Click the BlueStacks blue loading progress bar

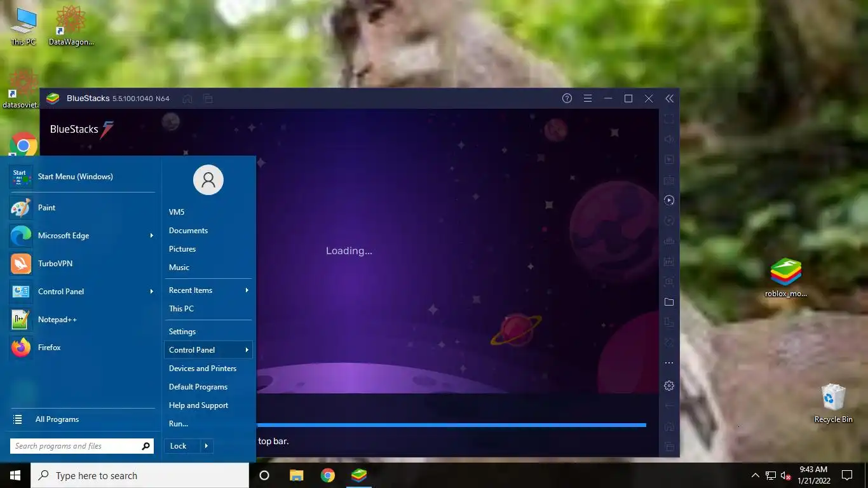point(451,424)
